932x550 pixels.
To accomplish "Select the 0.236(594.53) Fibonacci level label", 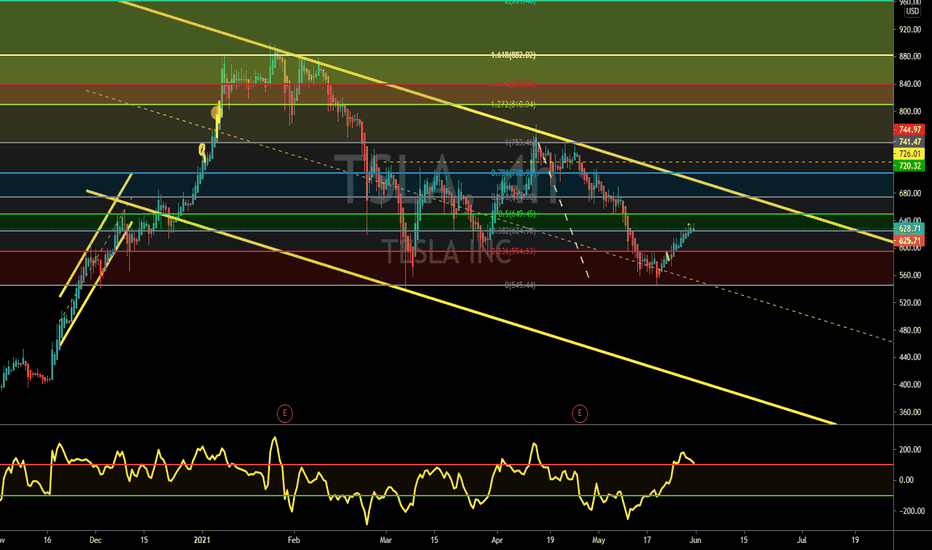I will (x=513, y=252).
